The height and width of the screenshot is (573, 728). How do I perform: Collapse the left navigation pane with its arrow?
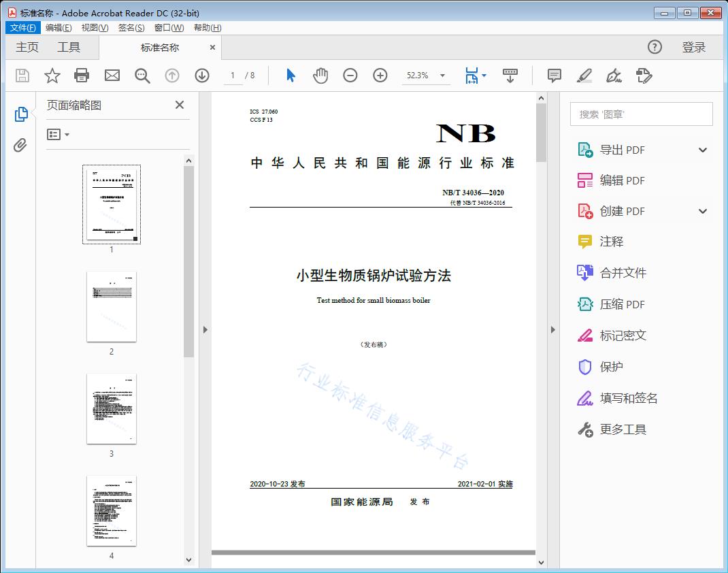(205, 329)
